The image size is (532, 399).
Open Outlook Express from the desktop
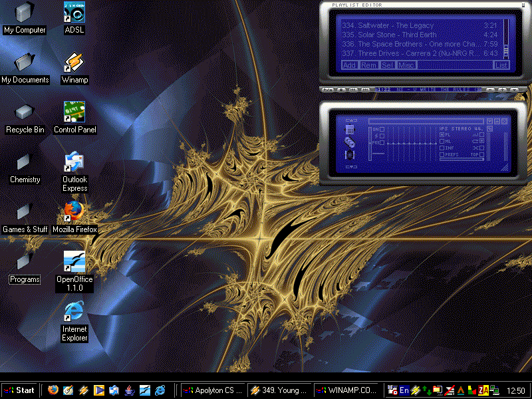74,163
